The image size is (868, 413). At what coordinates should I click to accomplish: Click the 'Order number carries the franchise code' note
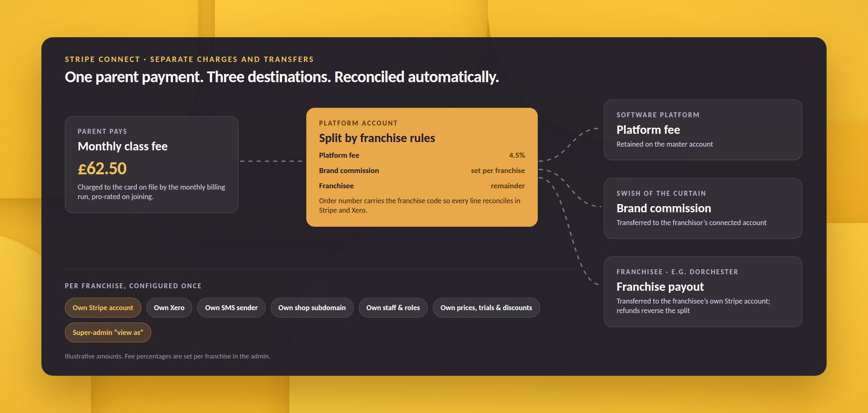point(420,205)
